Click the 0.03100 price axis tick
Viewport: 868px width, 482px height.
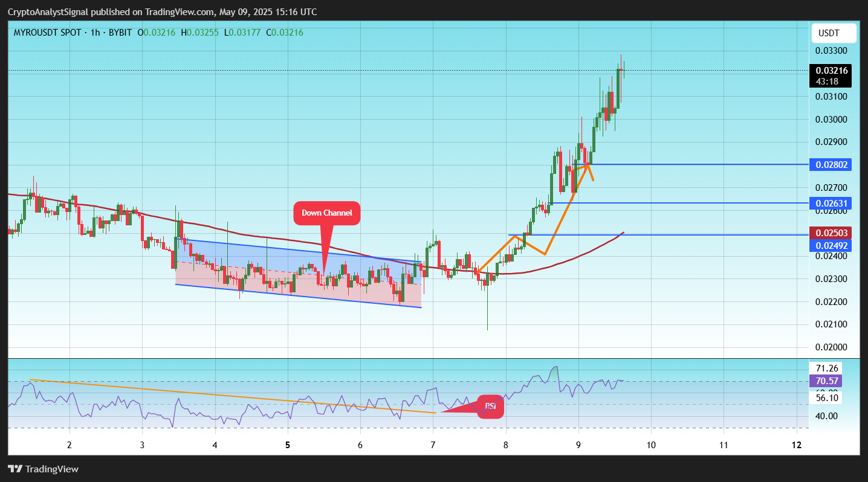(832, 97)
